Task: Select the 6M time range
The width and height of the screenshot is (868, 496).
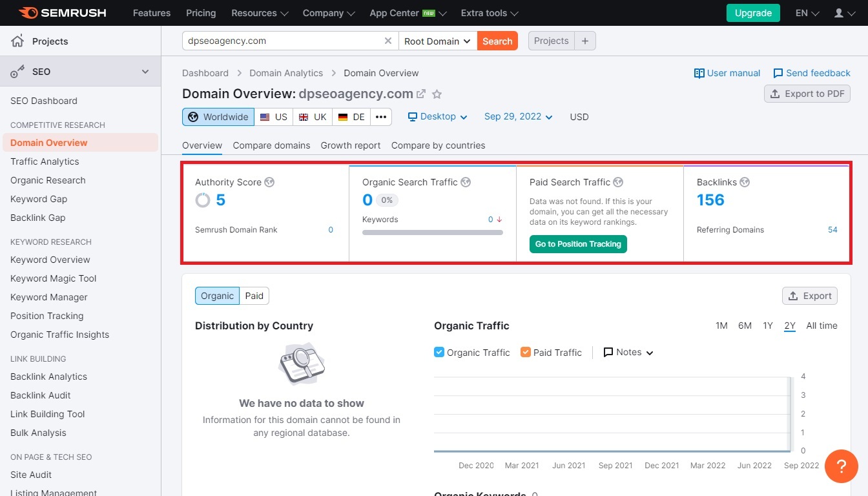Action: pyautogui.click(x=745, y=325)
